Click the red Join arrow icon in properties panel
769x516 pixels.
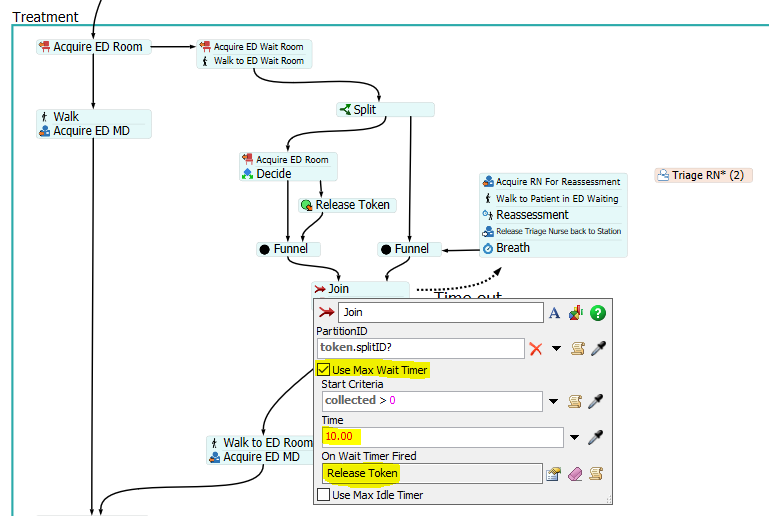point(327,312)
